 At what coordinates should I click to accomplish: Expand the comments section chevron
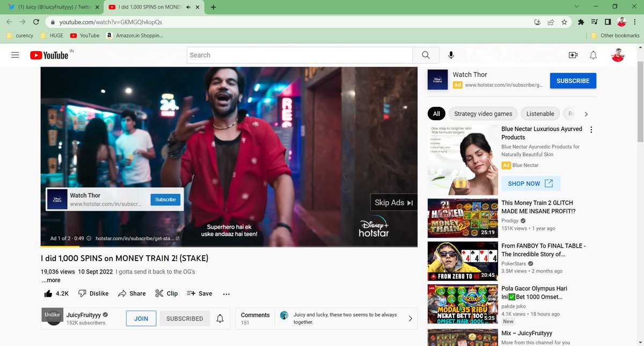click(x=411, y=319)
